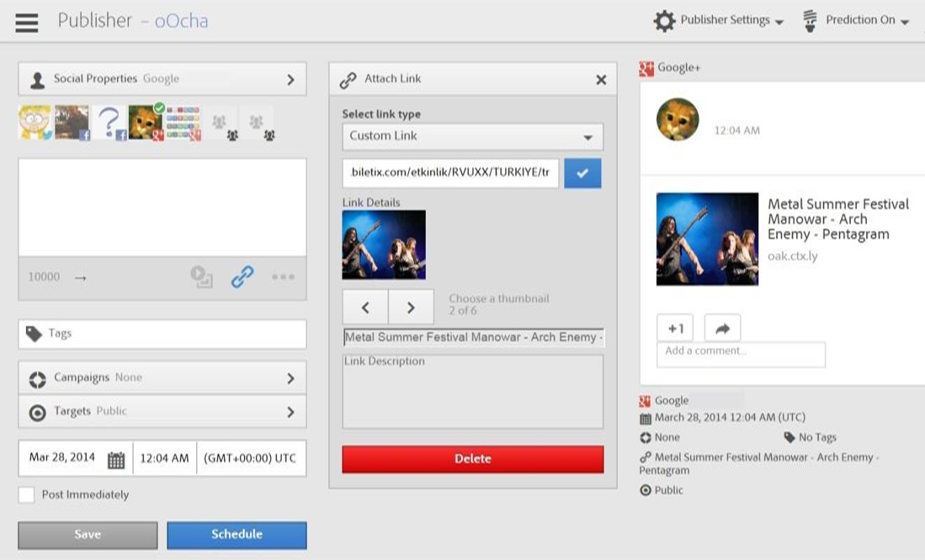The image size is (925, 560).
Task: Click the Targets bullseye icon
Action: pyautogui.click(x=37, y=413)
